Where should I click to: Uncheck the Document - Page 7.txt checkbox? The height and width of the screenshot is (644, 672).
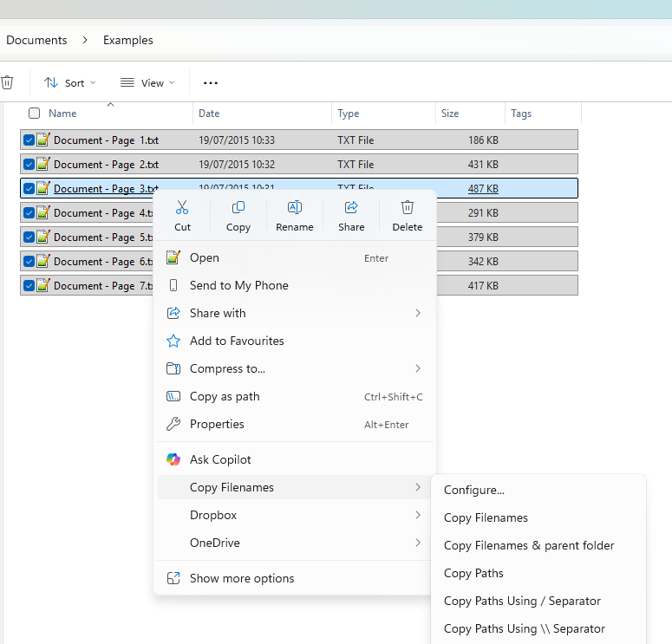(x=29, y=285)
